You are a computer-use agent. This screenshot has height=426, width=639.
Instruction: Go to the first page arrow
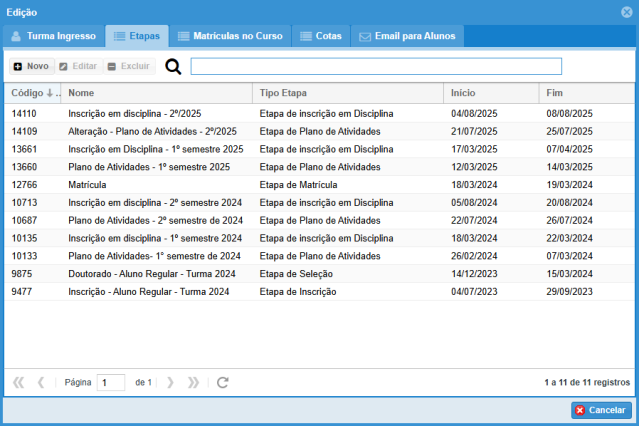18,382
